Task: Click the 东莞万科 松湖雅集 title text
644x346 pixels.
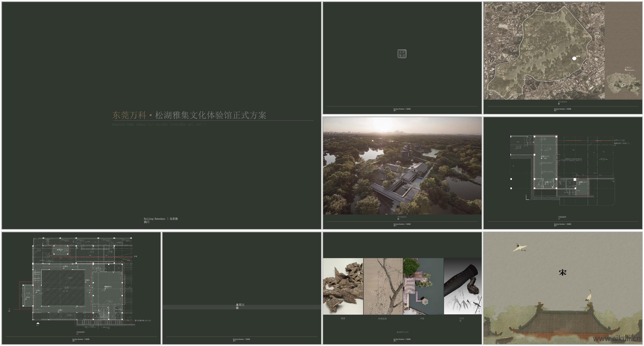Action: tap(189, 115)
